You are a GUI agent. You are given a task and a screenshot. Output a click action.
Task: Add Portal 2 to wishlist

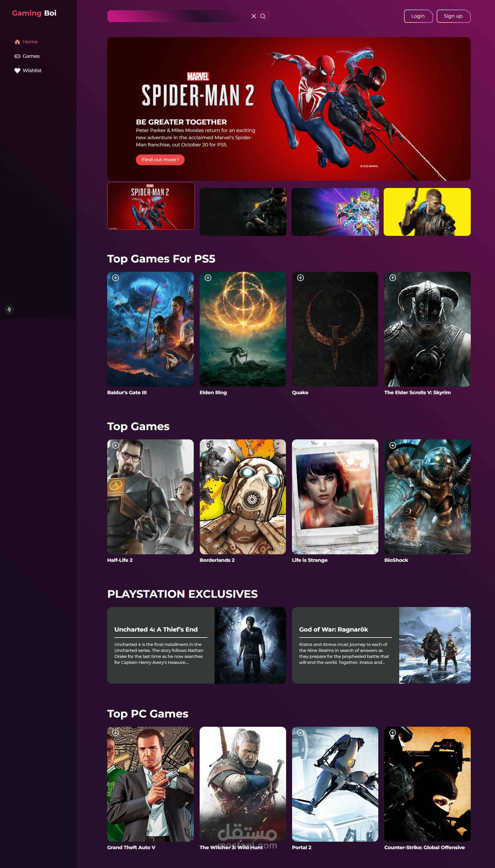tap(300, 733)
